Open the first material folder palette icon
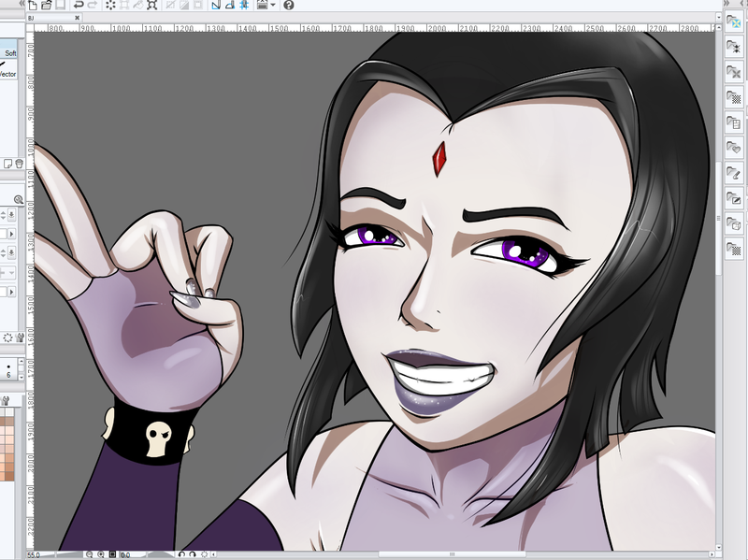Viewport: 748px width, 560px height. (734, 22)
